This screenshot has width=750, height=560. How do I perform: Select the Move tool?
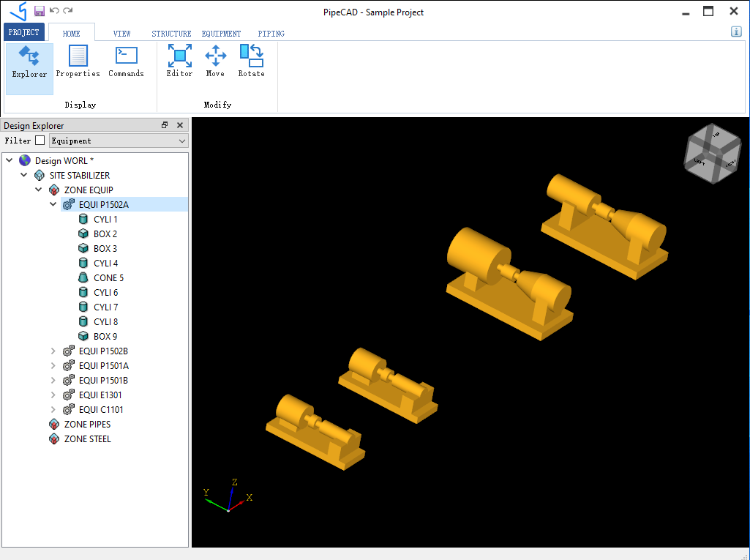click(215, 62)
